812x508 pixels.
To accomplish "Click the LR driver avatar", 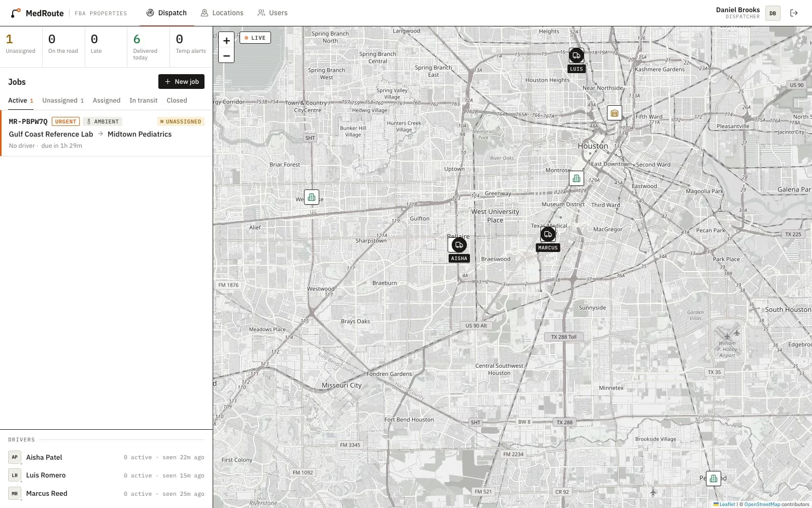I will tap(15, 475).
